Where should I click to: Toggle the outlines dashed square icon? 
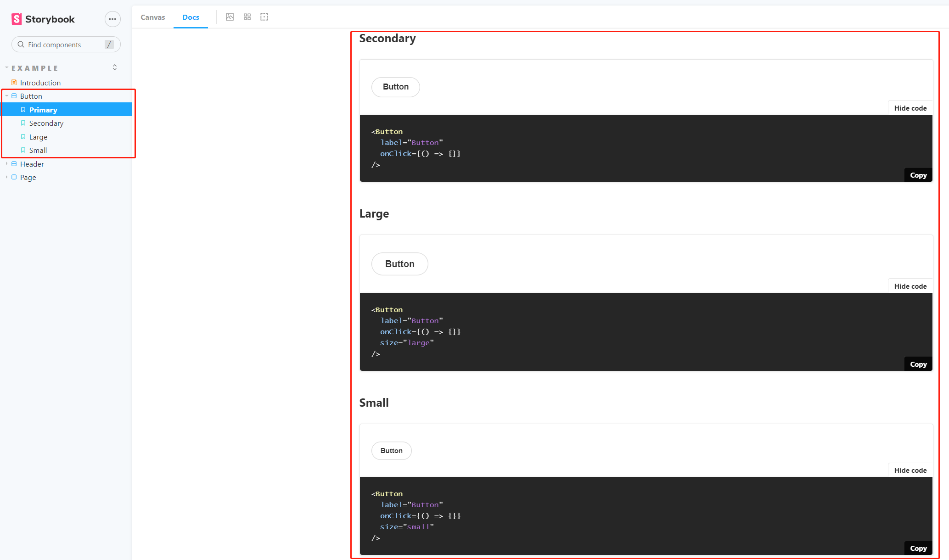click(264, 17)
